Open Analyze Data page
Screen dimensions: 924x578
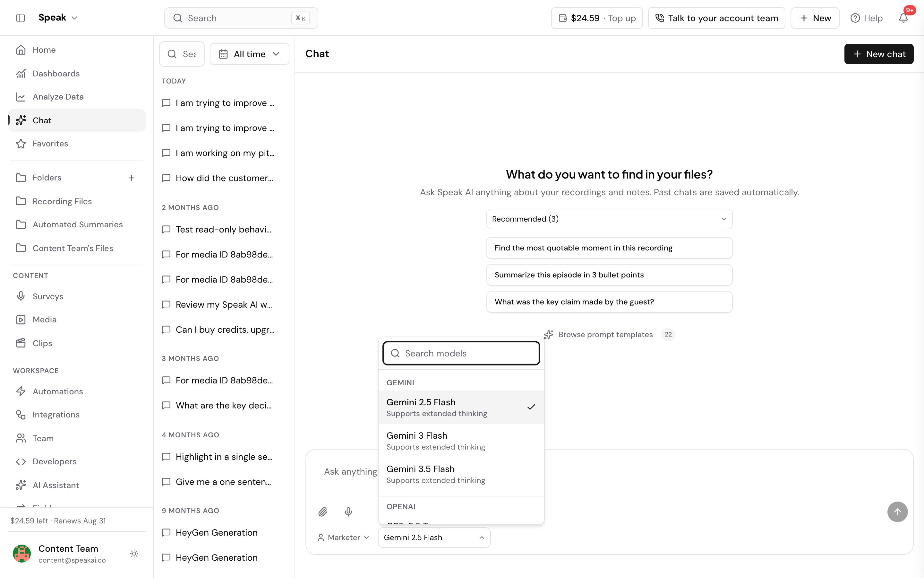[76, 97]
